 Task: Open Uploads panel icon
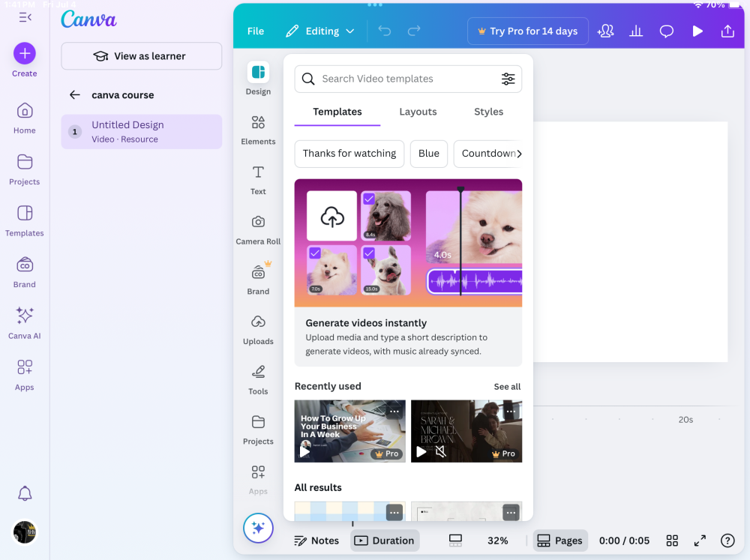[x=258, y=322]
